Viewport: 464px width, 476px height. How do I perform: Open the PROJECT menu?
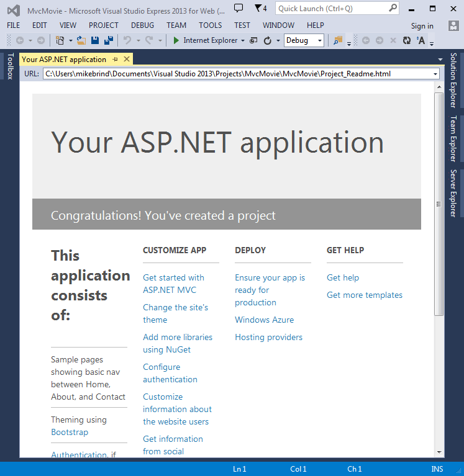(x=103, y=25)
